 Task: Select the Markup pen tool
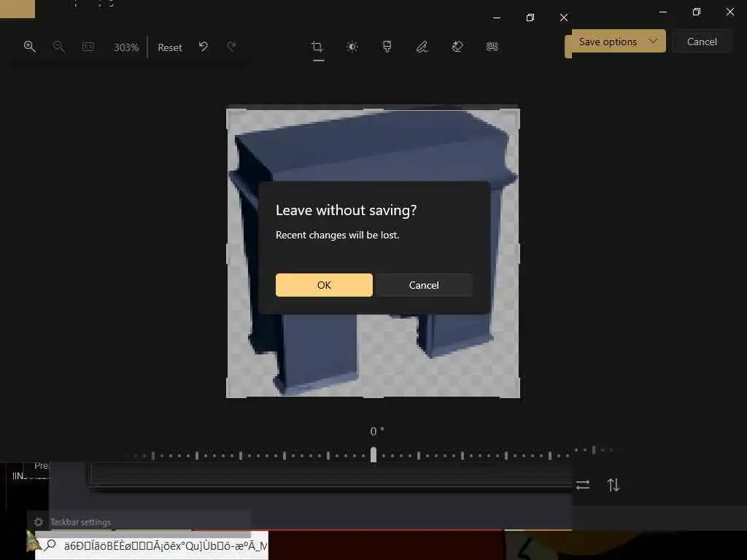[422, 47]
